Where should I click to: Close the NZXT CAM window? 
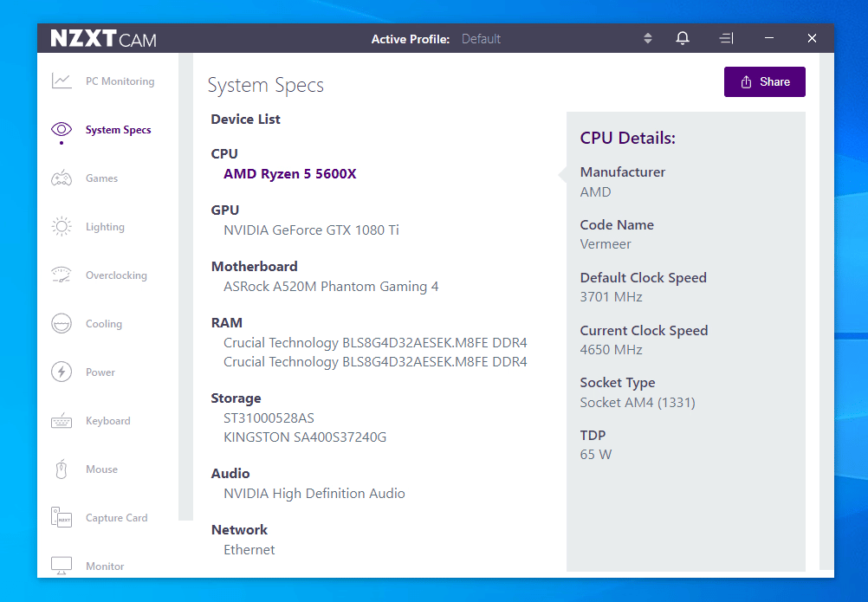tap(812, 38)
